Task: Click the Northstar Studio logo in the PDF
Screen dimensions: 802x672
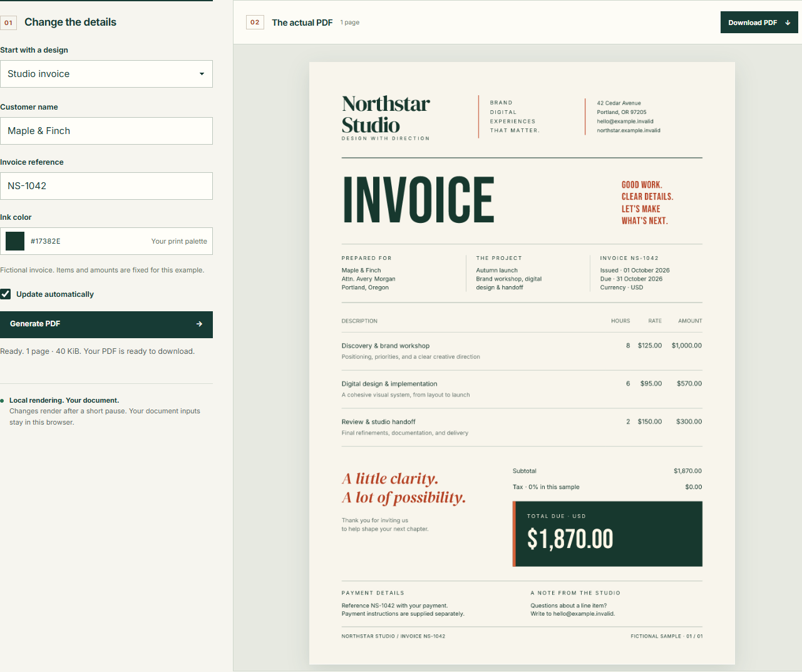Action: coord(386,117)
